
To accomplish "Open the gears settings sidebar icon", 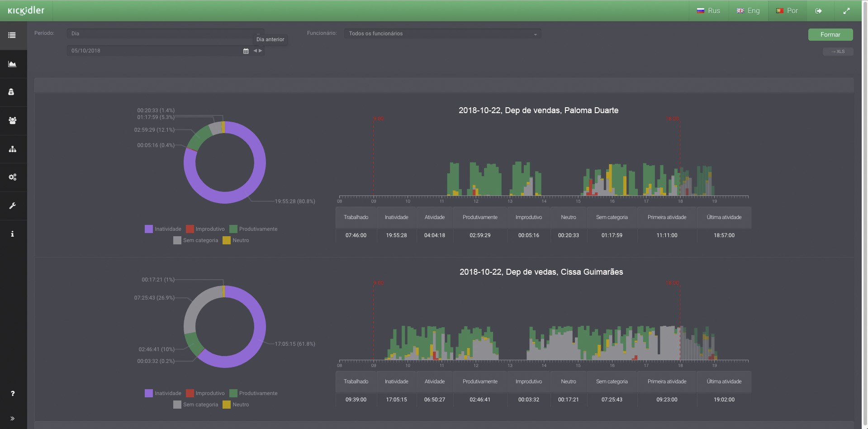I will tap(12, 177).
